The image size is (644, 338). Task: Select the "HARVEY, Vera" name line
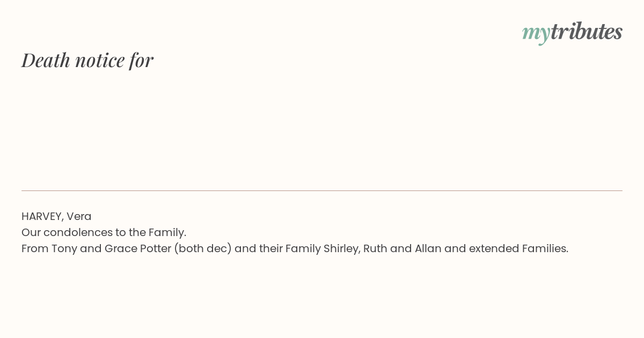[56, 216]
